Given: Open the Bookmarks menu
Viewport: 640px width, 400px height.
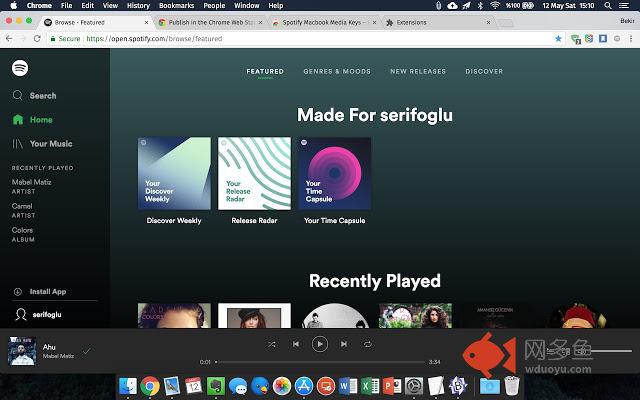Looking at the screenshot, I should (x=176, y=6).
